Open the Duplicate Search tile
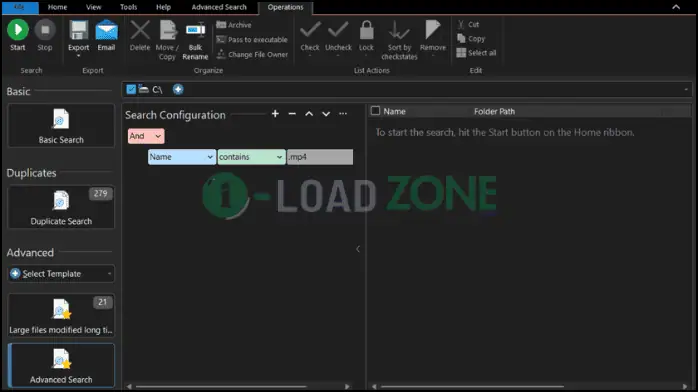Viewport: 698px width, 392px height. pos(61,207)
